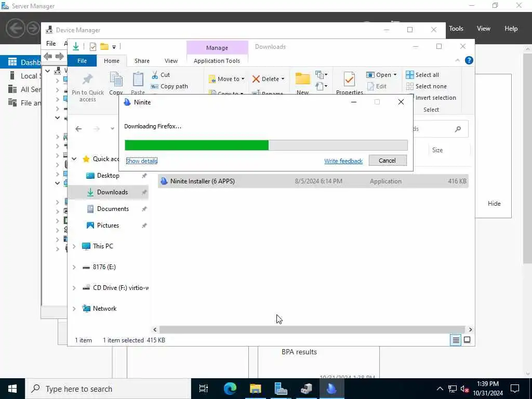Click Size column header
The image size is (532, 399).
click(x=437, y=150)
